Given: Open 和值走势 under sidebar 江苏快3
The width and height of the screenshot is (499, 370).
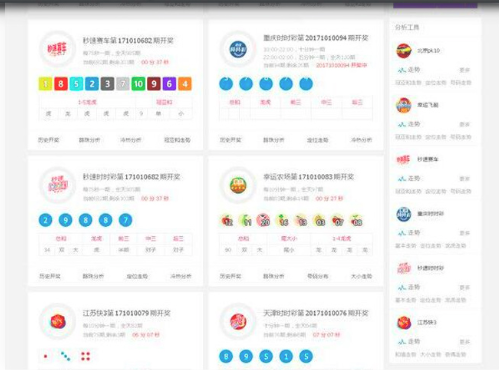Looking at the screenshot, I should pyautogui.click(x=406, y=354).
